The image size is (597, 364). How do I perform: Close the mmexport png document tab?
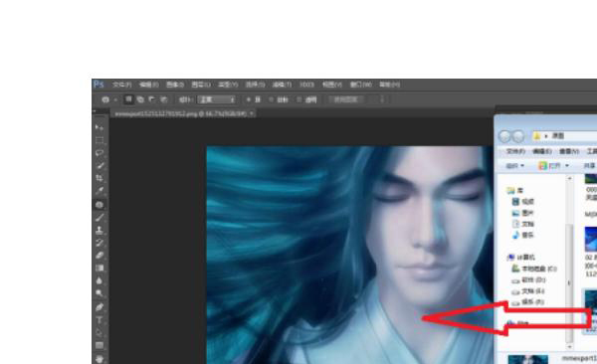pos(252,113)
